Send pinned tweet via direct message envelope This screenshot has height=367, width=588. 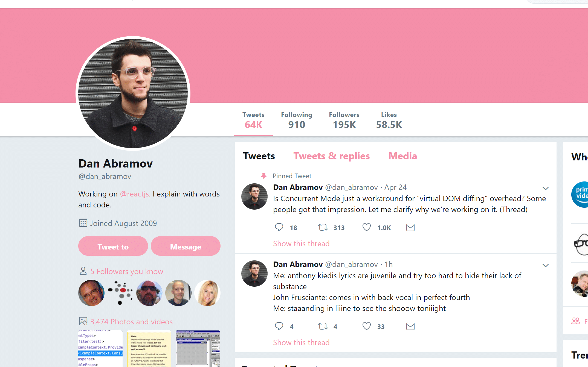point(410,227)
